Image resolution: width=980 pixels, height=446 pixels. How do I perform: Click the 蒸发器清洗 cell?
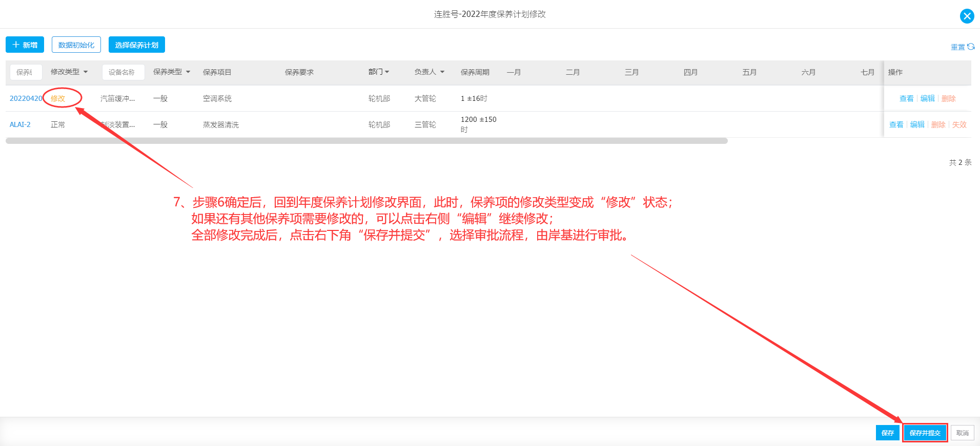point(221,124)
